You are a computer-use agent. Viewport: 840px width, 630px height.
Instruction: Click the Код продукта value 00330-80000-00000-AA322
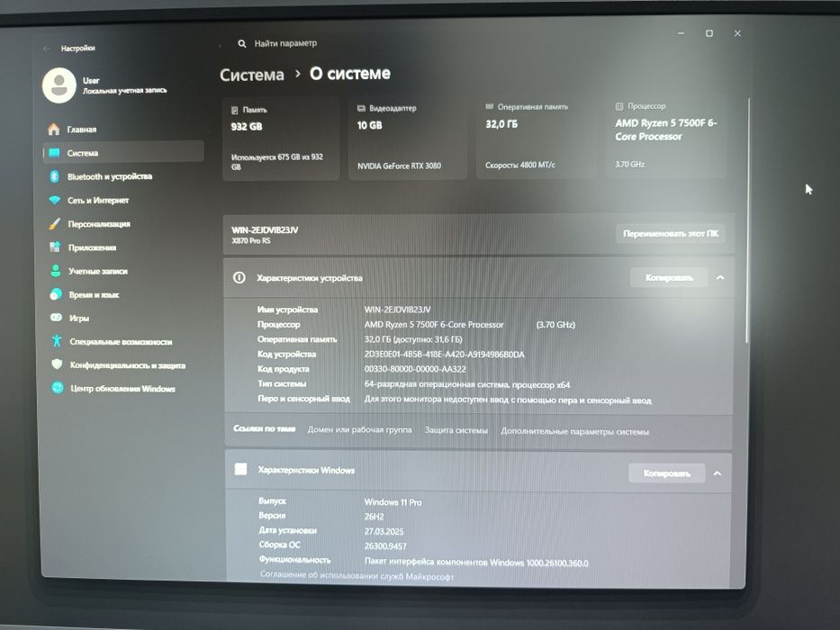click(x=415, y=369)
